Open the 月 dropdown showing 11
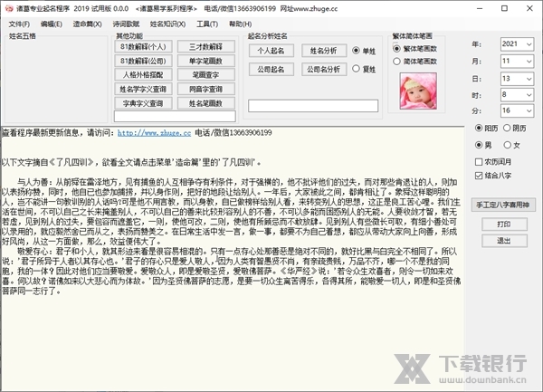This screenshot has height=392, width=543. click(x=517, y=62)
